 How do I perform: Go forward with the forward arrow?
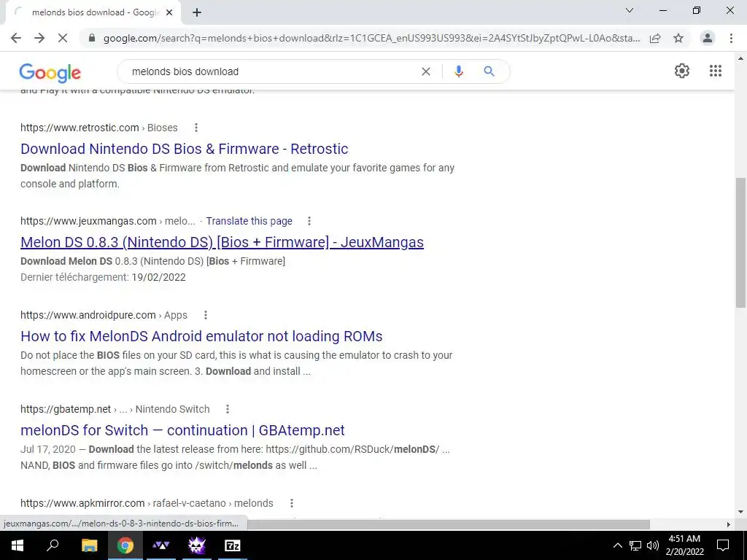pos(39,38)
